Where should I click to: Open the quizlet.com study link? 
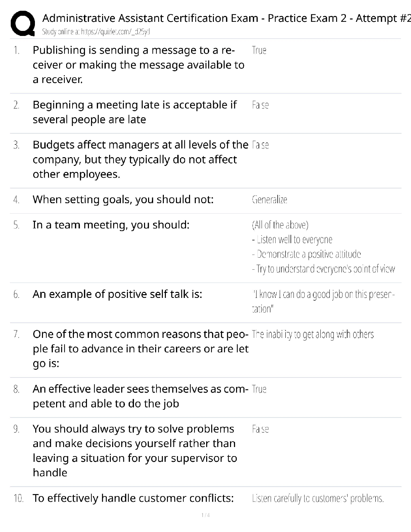(96, 32)
